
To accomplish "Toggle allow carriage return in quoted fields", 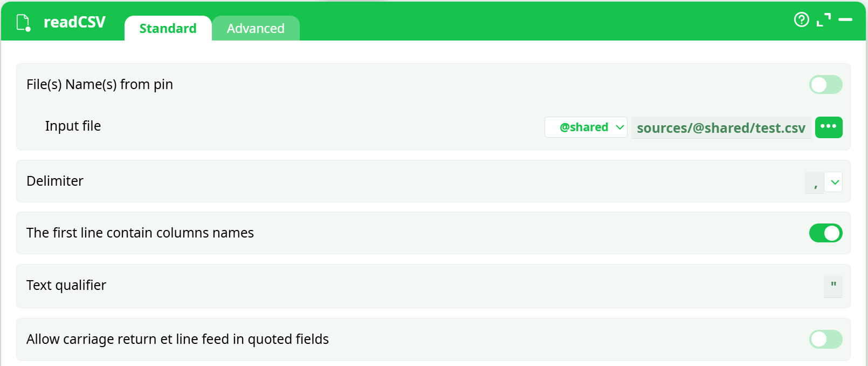I will pos(825,340).
